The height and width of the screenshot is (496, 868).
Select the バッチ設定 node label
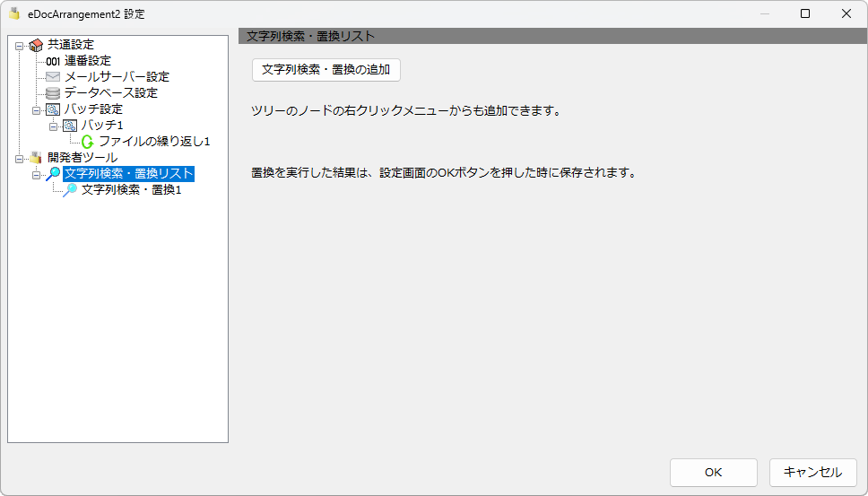pyautogui.click(x=93, y=109)
